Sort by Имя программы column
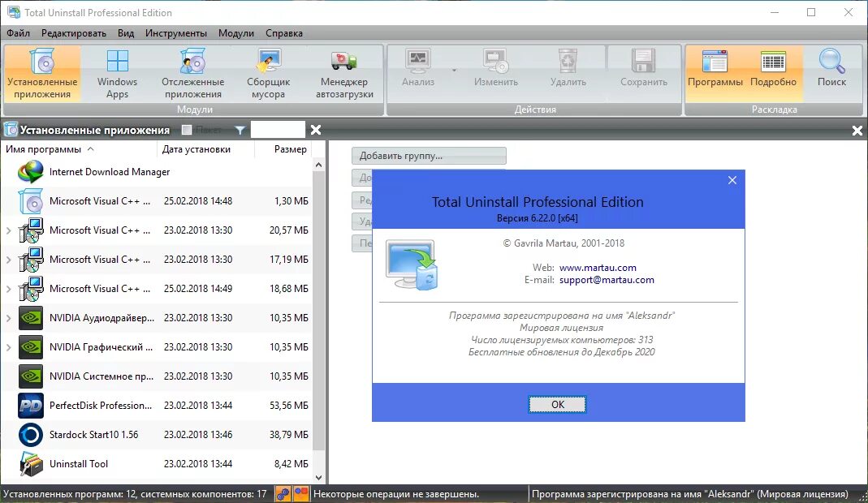Image resolution: width=868 pixels, height=503 pixels. pos(79,149)
